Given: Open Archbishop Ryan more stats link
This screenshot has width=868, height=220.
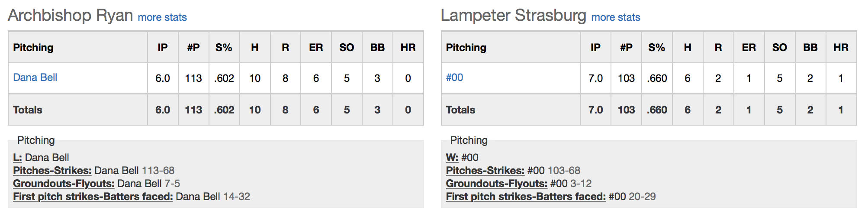Looking at the screenshot, I should [162, 17].
